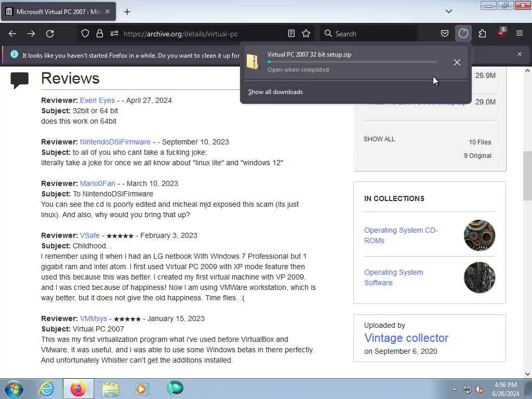This screenshot has width=532, height=399.
Task: Click the Reviews speech bubble icon
Action: pos(19,80)
